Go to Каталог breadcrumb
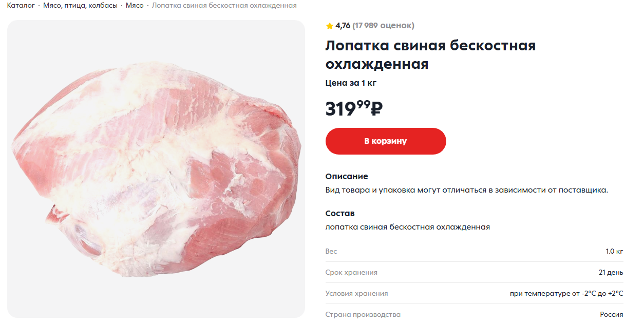The width and height of the screenshot is (644, 323). (x=21, y=5)
